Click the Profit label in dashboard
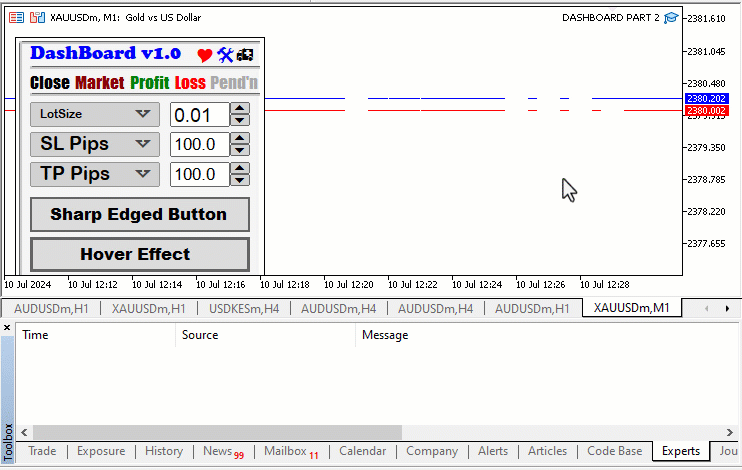 [150, 83]
